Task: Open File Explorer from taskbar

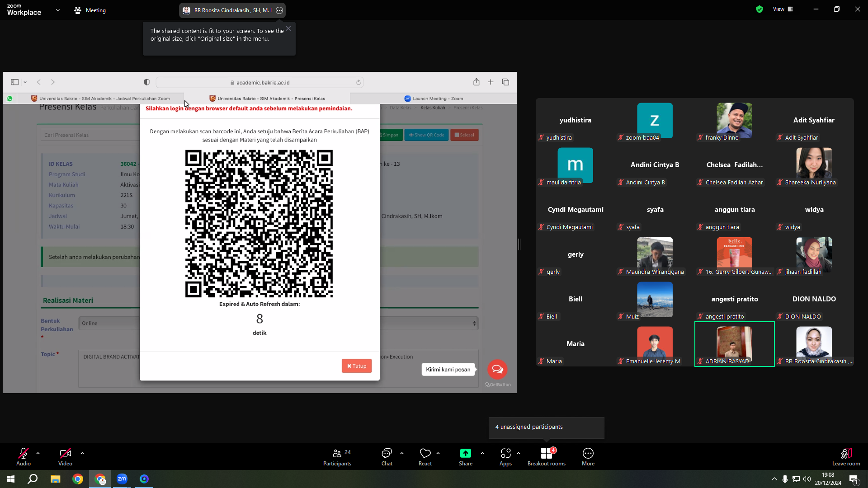Action: [55, 479]
